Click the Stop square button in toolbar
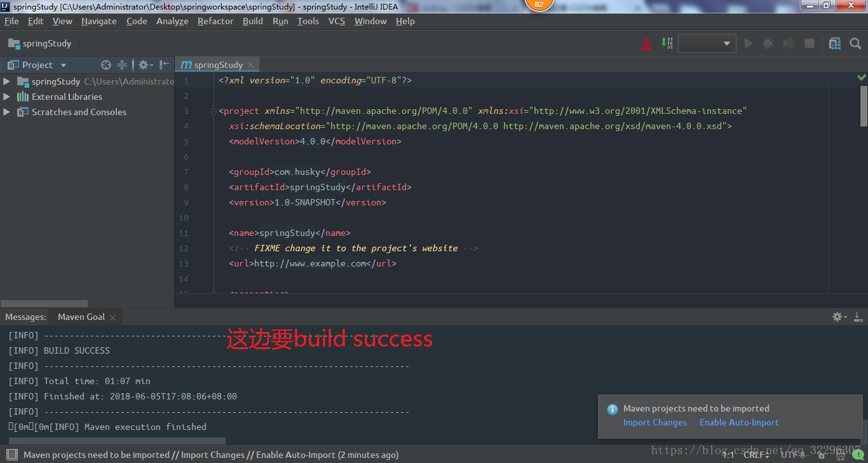Image resolution: width=868 pixels, height=463 pixels. (x=810, y=43)
